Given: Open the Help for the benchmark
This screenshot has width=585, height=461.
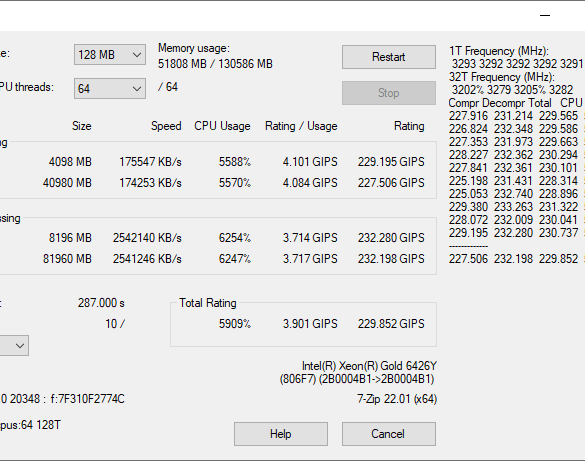Looking at the screenshot, I should coord(281,434).
